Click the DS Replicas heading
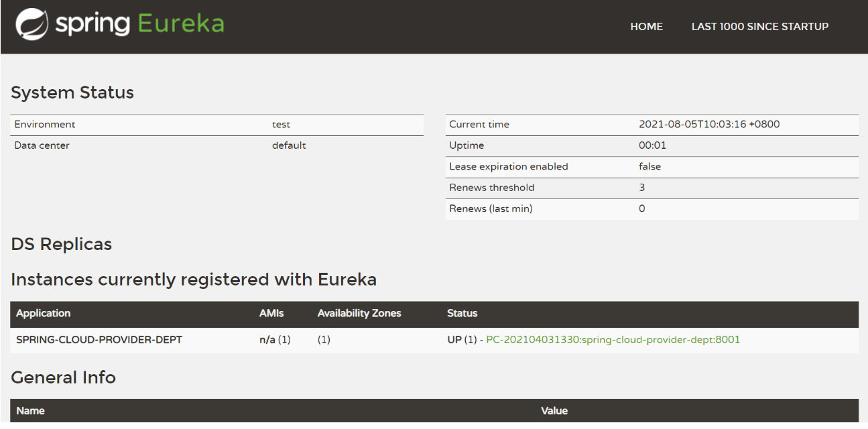Image resolution: width=868 pixels, height=429 pixels. [62, 245]
